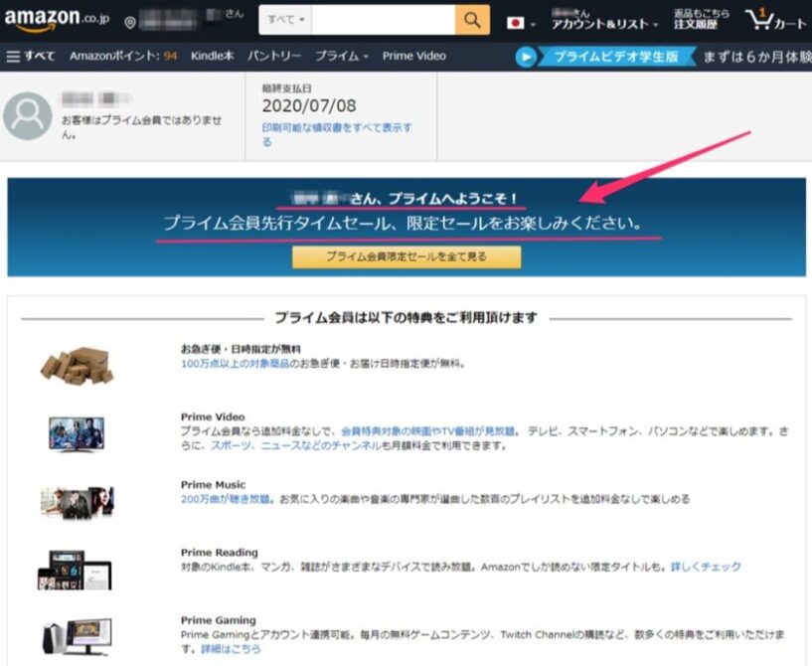Open the shopping cart icon
This screenshot has width=812, height=666.
774,20
